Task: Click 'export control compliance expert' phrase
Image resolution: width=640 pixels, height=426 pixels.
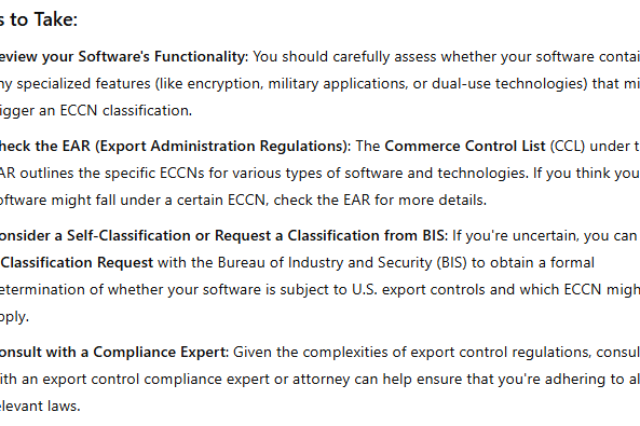Action: tap(156, 379)
